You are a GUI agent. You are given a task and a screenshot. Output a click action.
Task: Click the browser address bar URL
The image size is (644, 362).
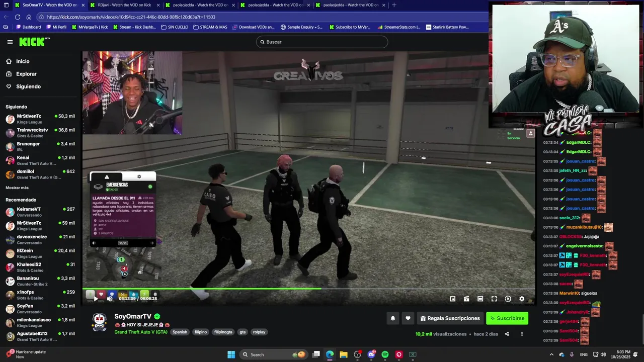(131, 17)
